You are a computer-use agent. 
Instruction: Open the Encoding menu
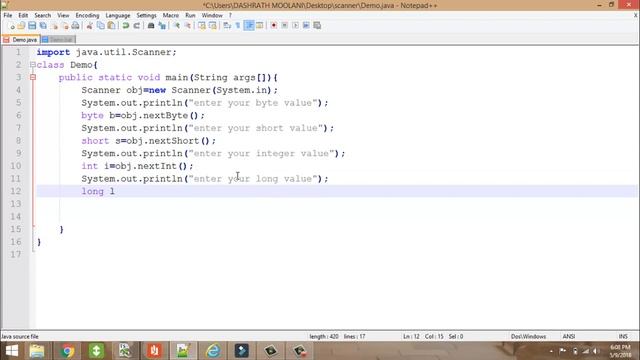(x=87, y=15)
